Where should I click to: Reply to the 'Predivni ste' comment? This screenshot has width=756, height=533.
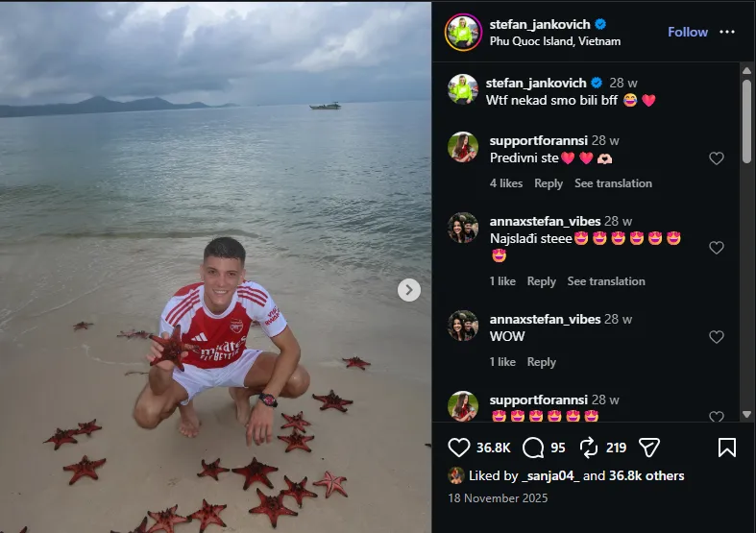549,183
